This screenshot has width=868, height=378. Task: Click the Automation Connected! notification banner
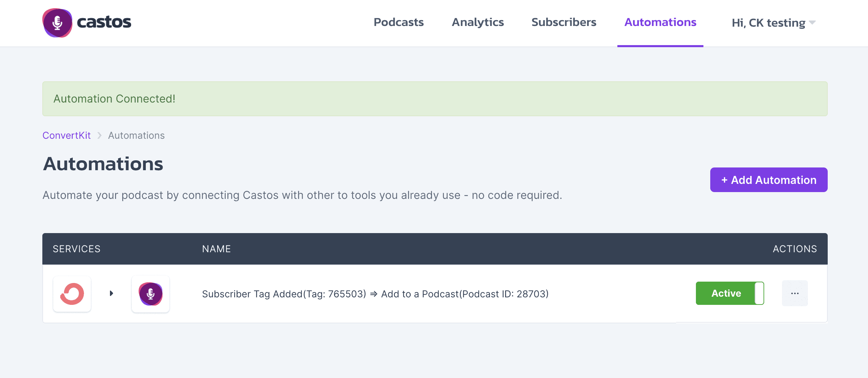pyautogui.click(x=435, y=99)
